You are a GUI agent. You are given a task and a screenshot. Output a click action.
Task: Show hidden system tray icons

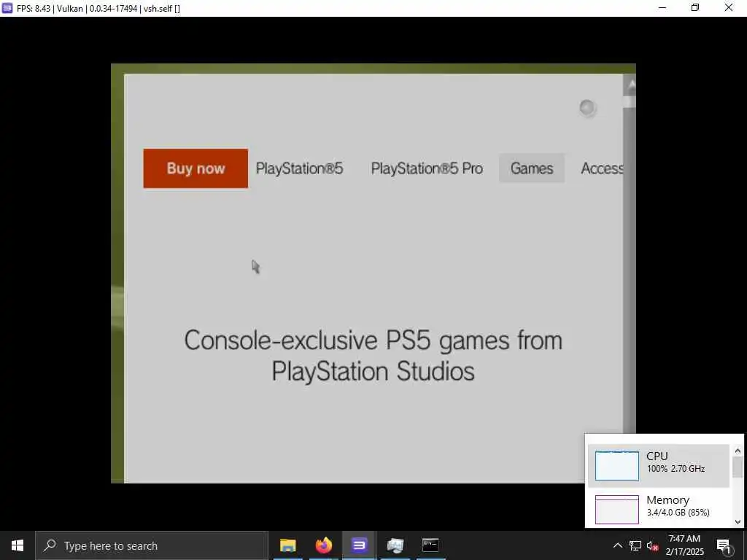pyautogui.click(x=617, y=545)
